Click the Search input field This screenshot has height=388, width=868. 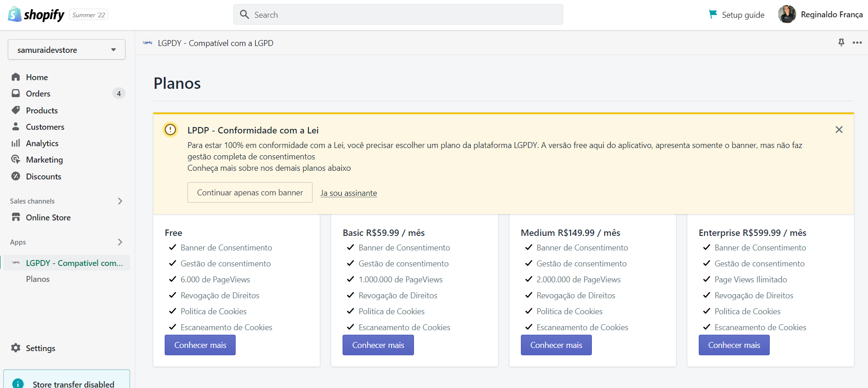(x=398, y=15)
